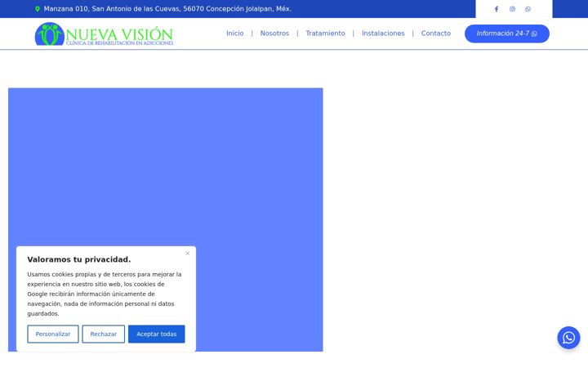The image size is (588, 368).
Task: Click the Nueva Visión logo
Action: point(104,34)
